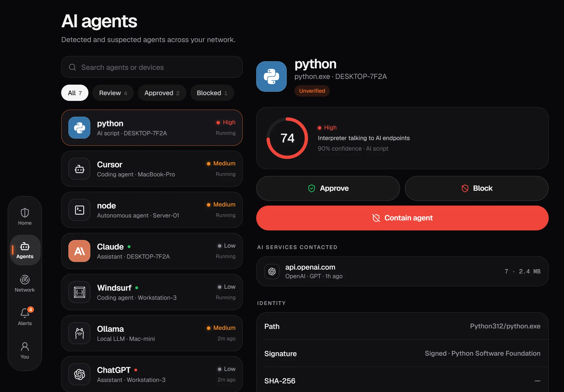Click the large python logo in details
Image resolution: width=564 pixels, height=392 pixels.
tap(271, 76)
